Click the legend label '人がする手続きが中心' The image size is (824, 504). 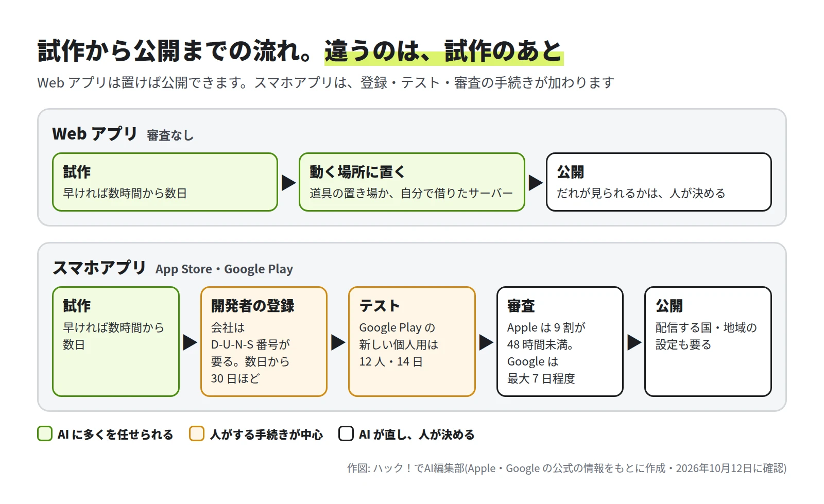267,435
